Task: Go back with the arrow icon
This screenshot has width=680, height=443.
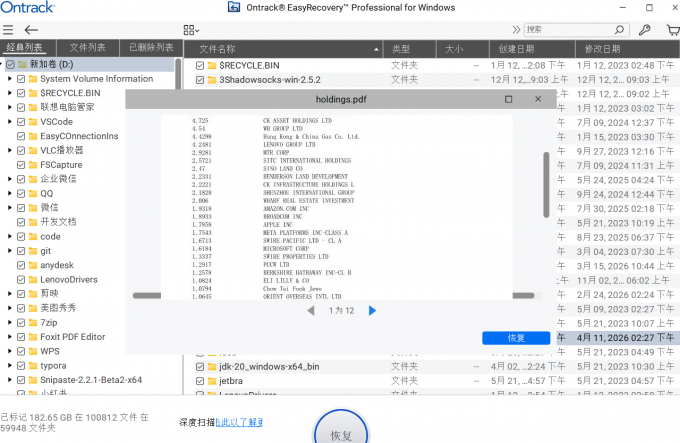Action: pos(31,30)
